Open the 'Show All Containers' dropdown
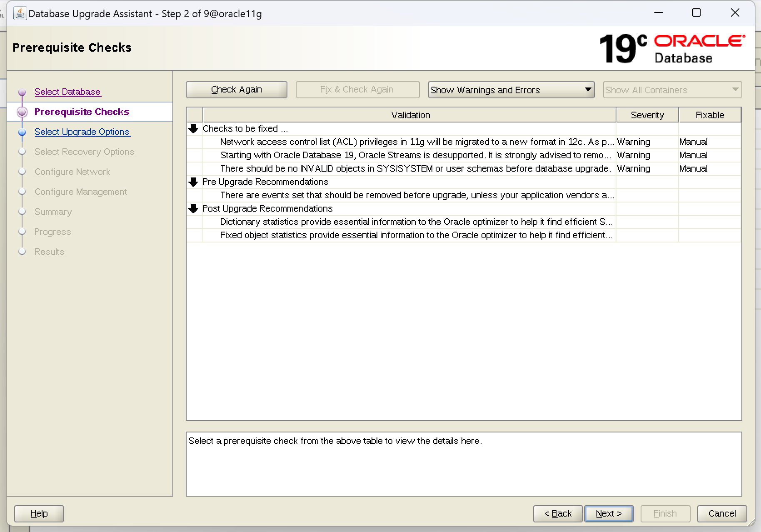Screen dimensions: 761x532 [x=672, y=90]
